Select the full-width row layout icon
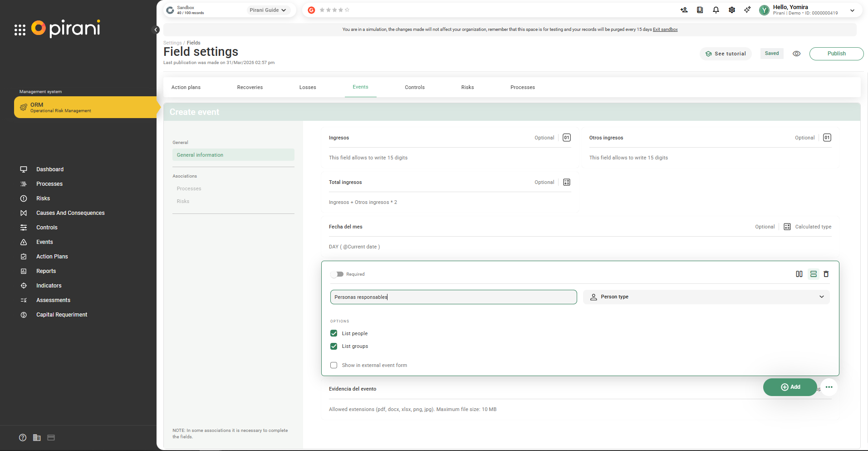 point(813,274)
